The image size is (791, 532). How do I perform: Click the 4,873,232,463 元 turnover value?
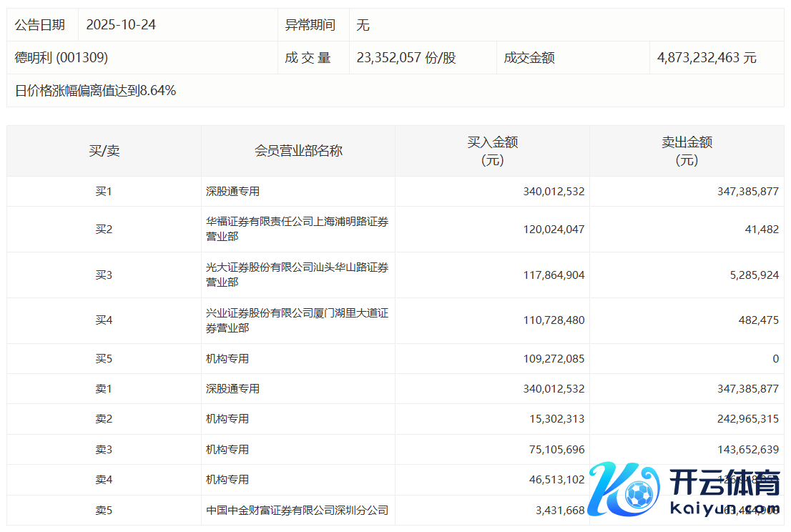(707, 58)
